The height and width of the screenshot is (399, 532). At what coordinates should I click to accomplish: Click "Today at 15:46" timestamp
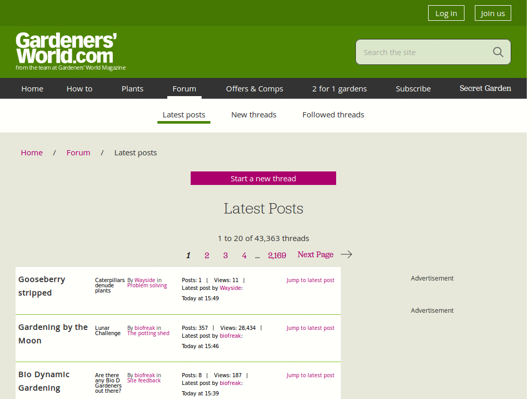pyautogui.click(x=200, y=346)
